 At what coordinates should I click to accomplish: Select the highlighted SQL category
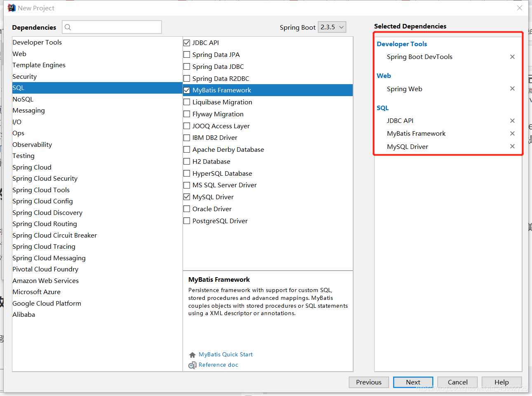[x=97, y=88]
